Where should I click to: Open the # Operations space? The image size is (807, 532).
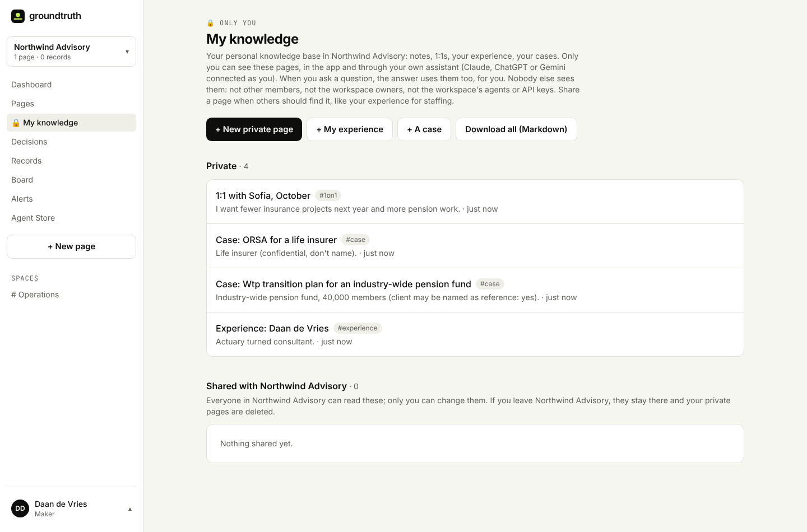71,295
